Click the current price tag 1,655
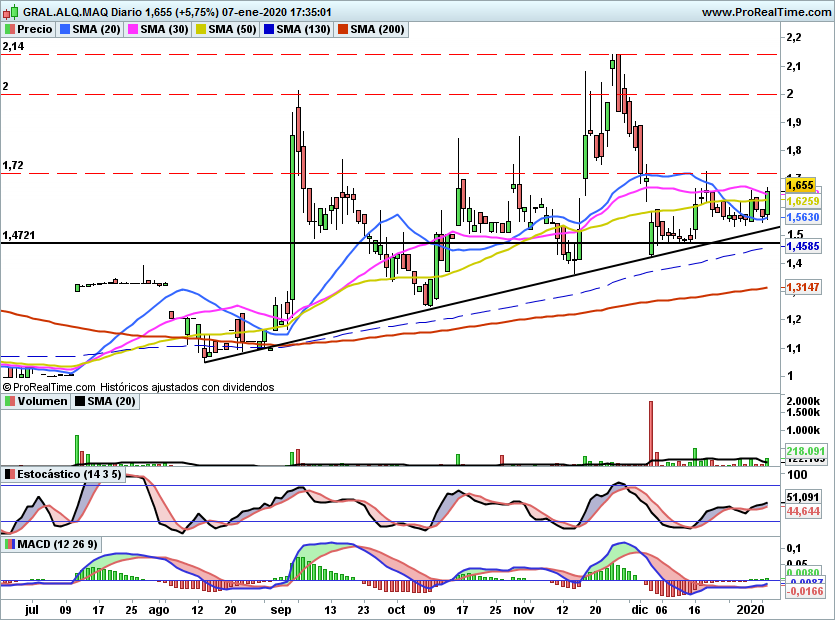Image resolution: width=835 pixels, height=620 pixels. (802, 185)
